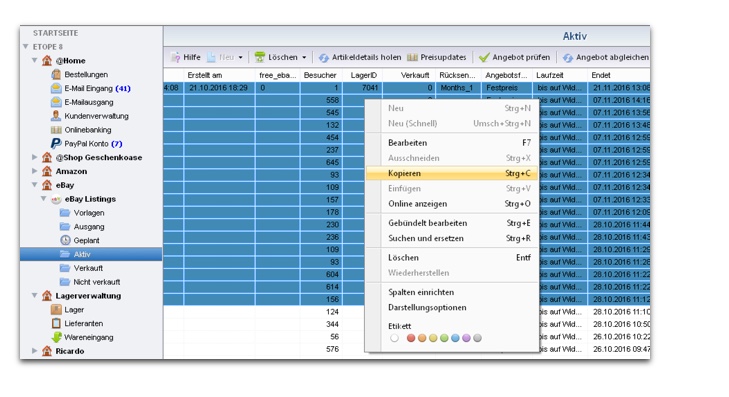Click Angebot prüfen checkmark icon
Image resolution: width=729 pixels, height=397 pixels.
[x=484, y=57]
